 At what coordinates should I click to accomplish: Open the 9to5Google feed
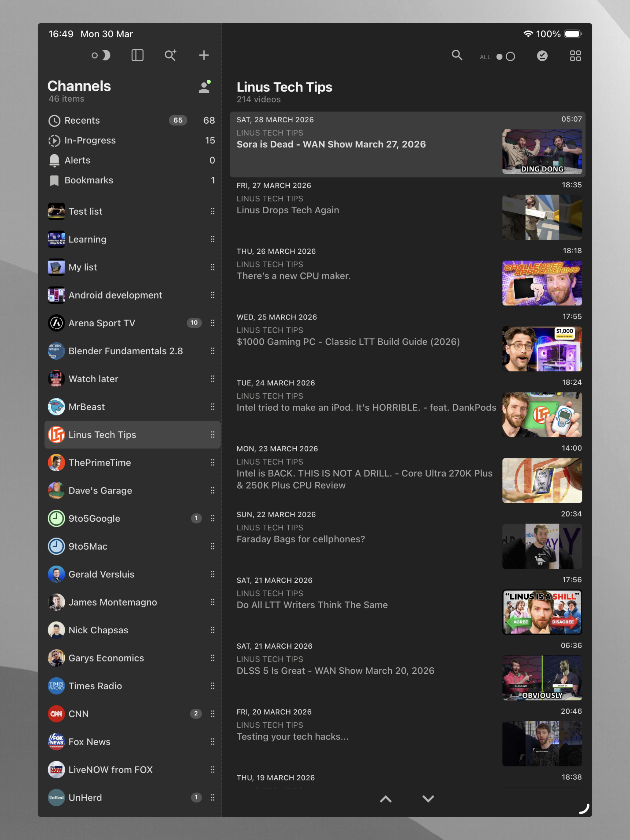tap(132, 518)
